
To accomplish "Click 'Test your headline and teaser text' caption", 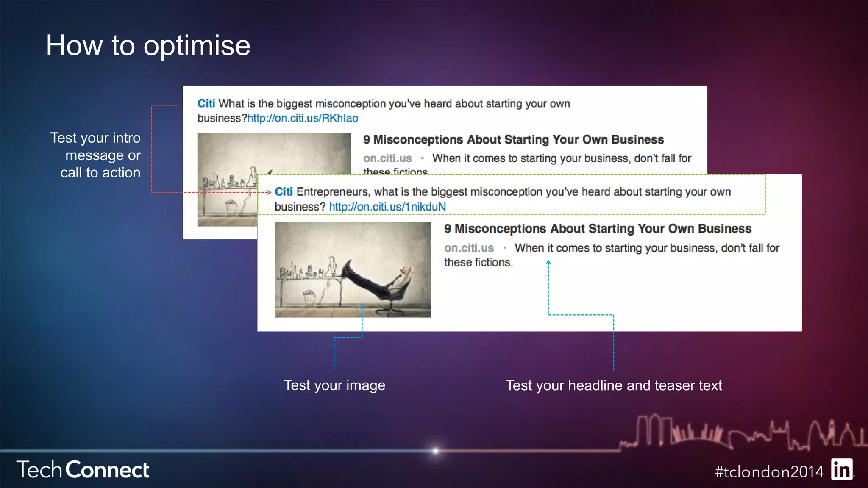I will 614,385.
